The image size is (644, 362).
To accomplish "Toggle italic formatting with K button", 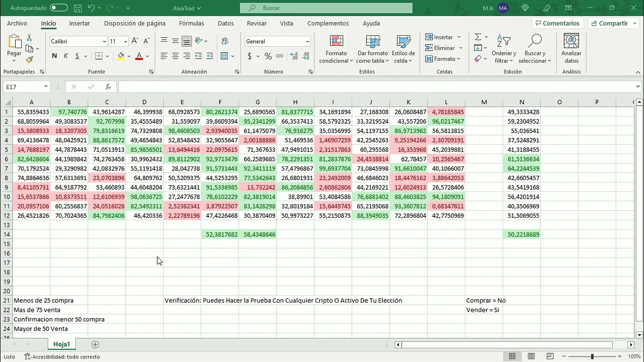I will (x=66, y=56).
